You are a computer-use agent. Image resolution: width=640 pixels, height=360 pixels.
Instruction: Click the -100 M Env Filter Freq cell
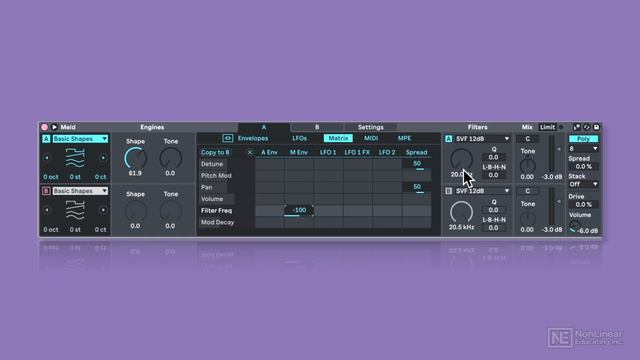pyautogui.click(x=299, y=210)
